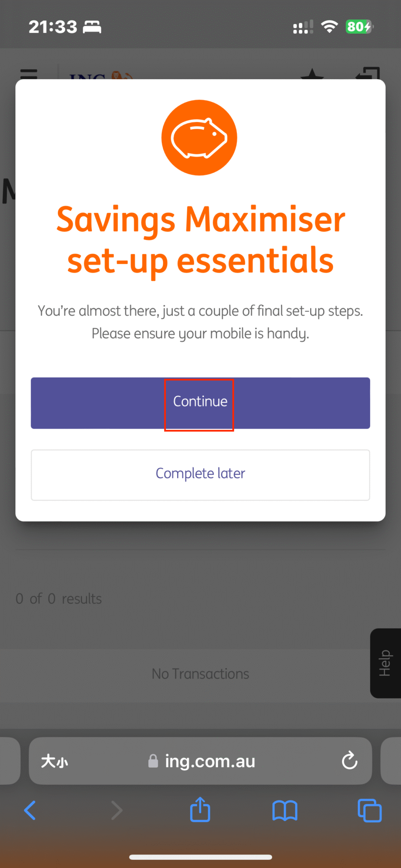The width and height of the screenshot is (401, 868).
Task: Open Safari's 大小 text size menu
Action: [x=55, y=761]
